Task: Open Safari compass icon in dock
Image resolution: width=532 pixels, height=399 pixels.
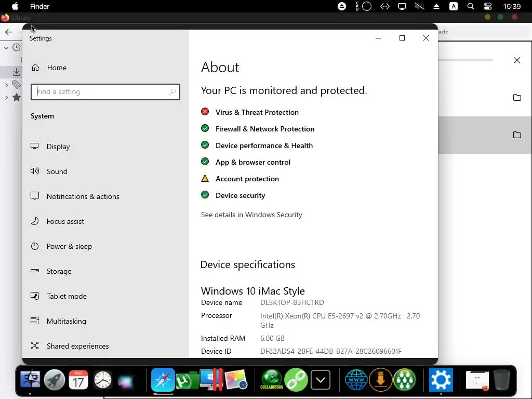Action: coord(163,379)
